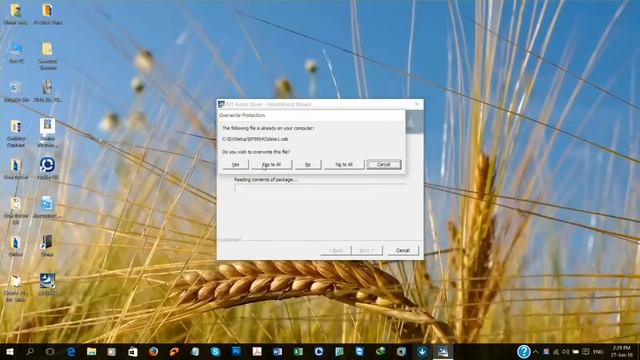The height and width of the screenshot is (360, 640).
Task: Open the Windows Store taskbar icon
Action: 133,351
